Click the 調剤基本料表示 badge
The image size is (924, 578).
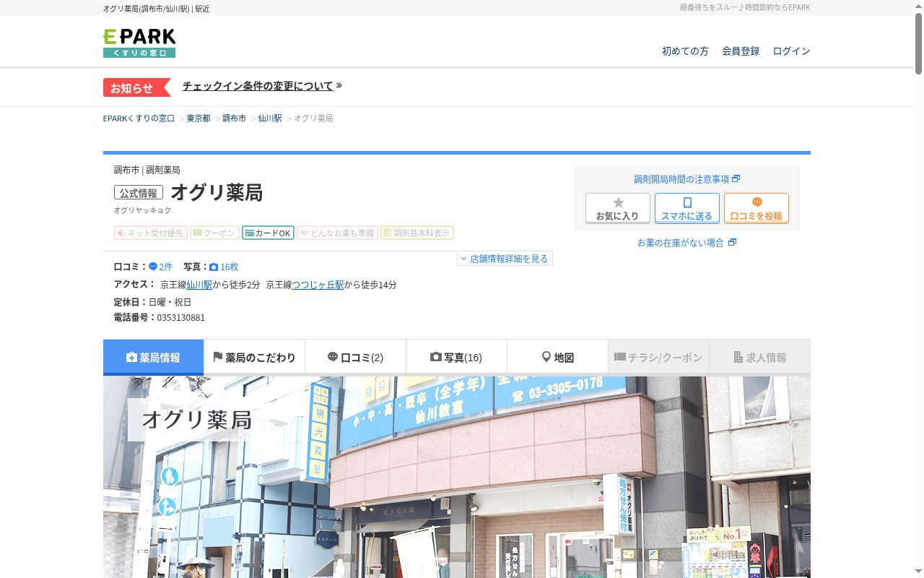click(x=417, y=233)
